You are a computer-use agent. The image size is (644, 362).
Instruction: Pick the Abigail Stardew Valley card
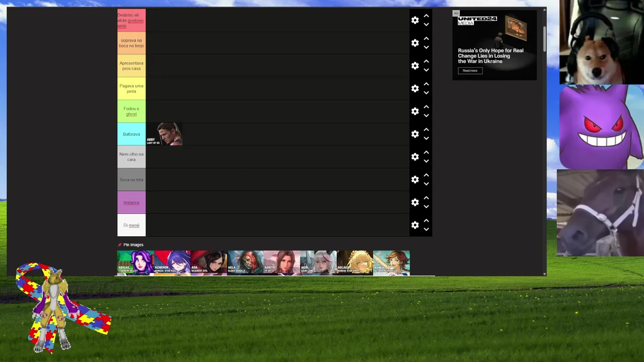point(135,262)
